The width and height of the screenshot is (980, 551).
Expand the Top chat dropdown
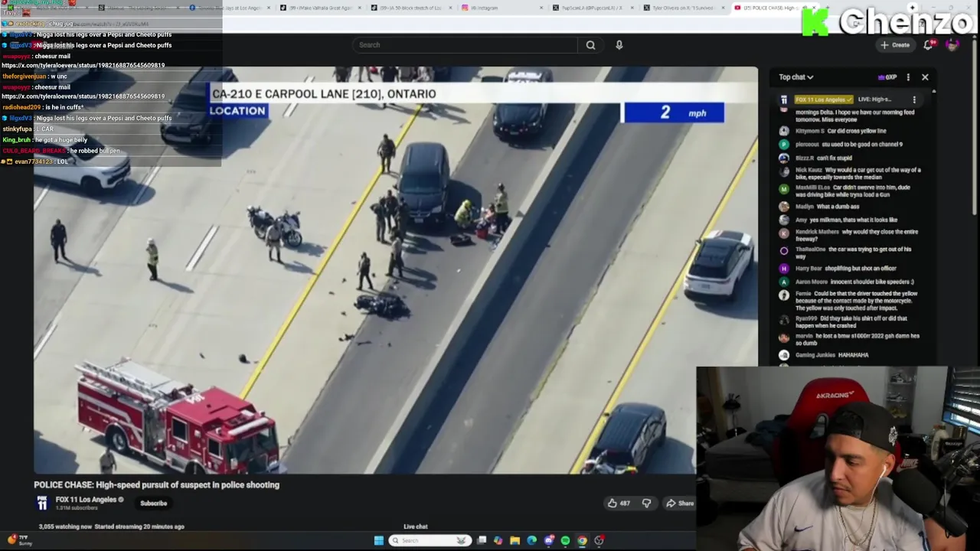(796, 77)
